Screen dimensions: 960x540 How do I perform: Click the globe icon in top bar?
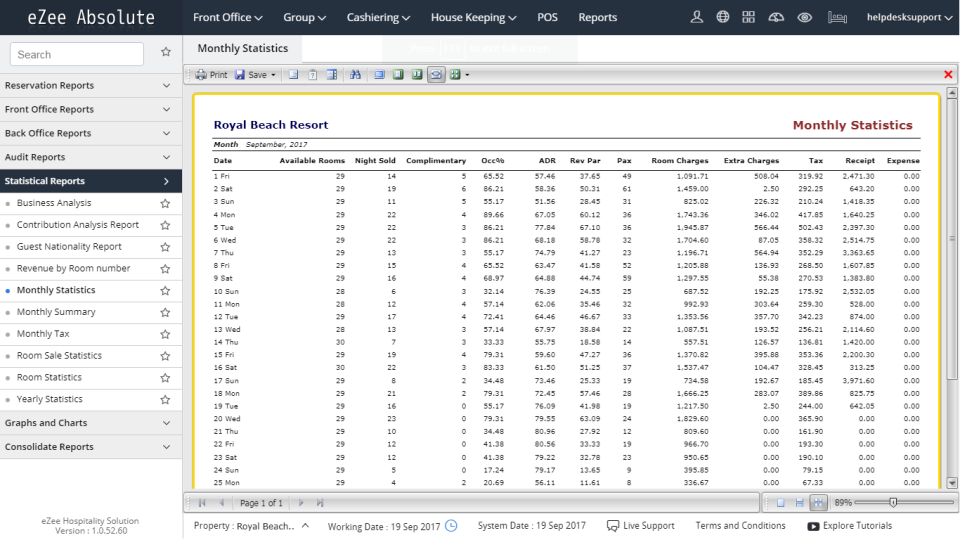coord(723,17)
